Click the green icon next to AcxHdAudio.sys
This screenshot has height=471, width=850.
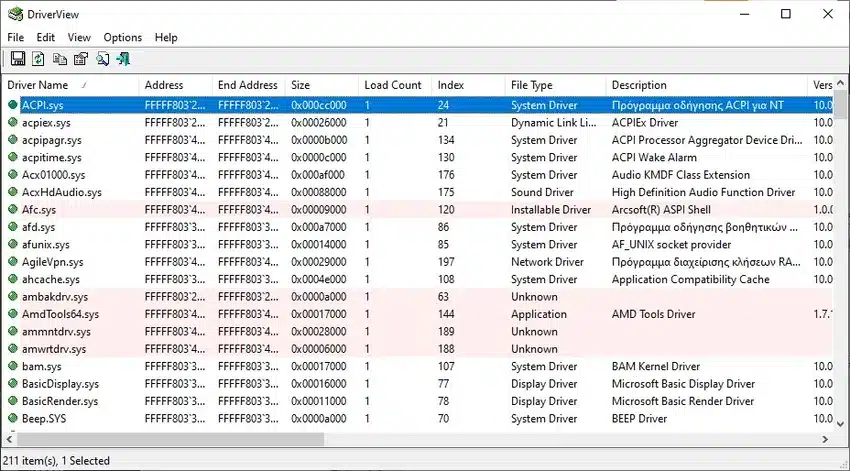coord(12,192)
